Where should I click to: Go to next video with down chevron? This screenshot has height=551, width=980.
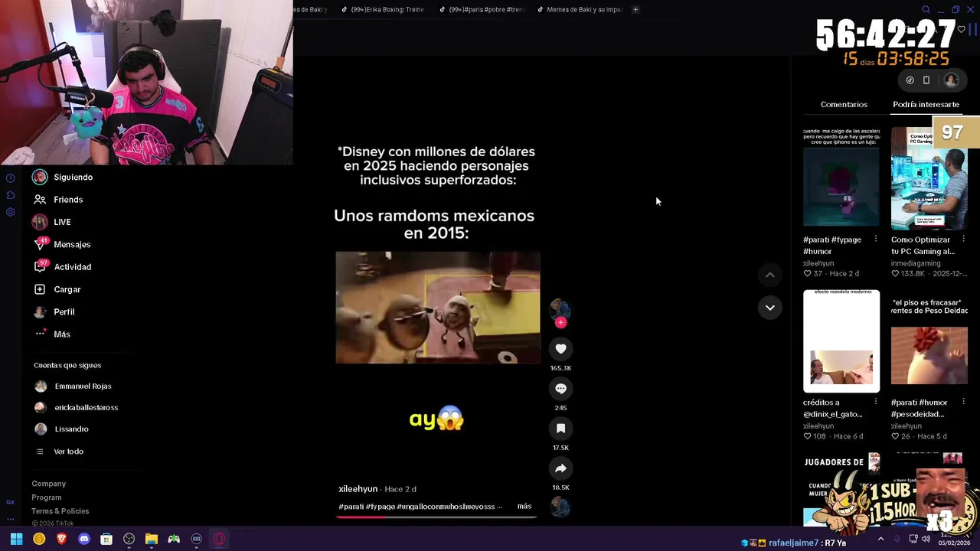[770, 308]
